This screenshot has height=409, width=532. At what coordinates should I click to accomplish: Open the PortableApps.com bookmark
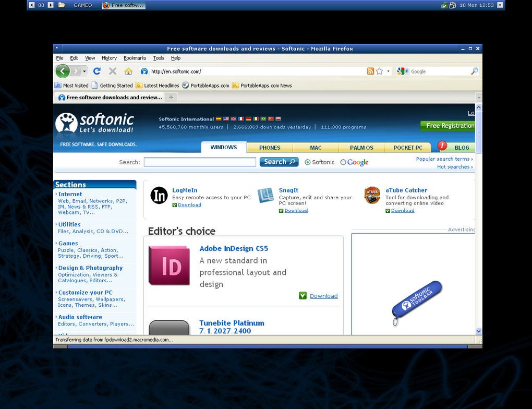coord(205,86)
